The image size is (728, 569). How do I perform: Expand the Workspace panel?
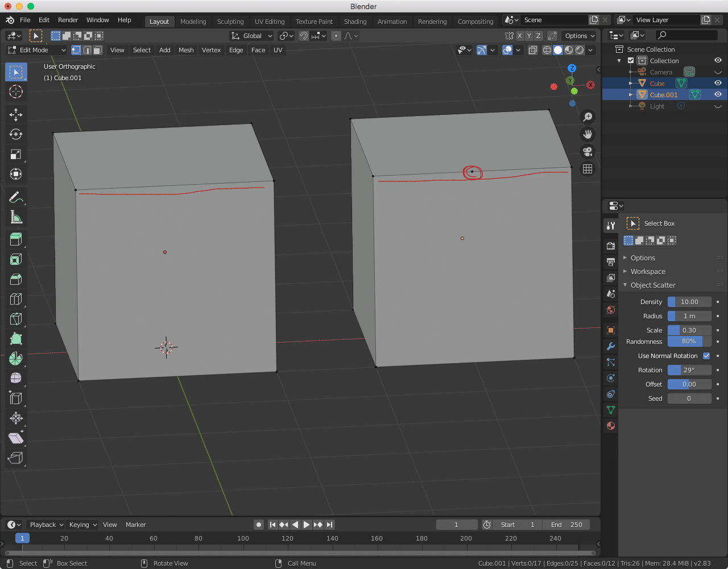(648, 272)
